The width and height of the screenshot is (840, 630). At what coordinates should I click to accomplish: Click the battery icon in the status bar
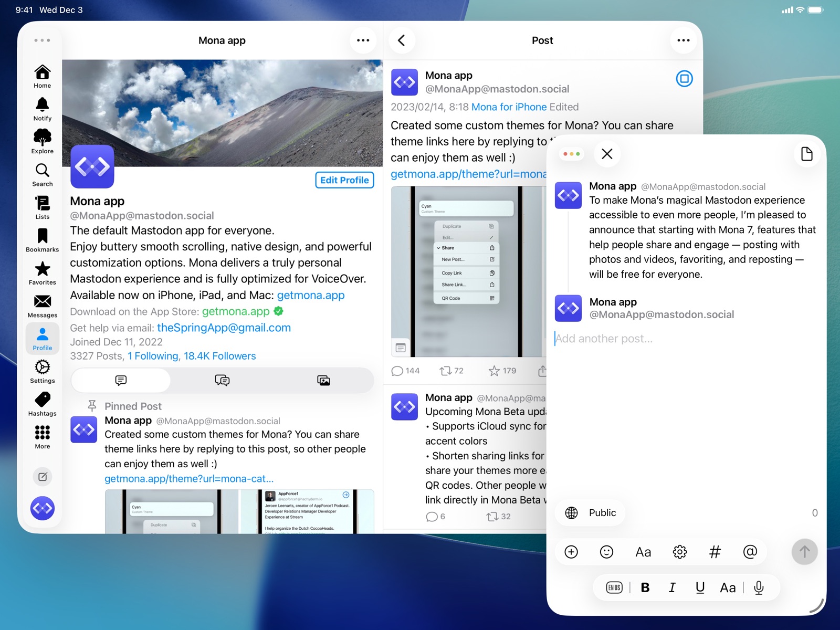point(815,10)
